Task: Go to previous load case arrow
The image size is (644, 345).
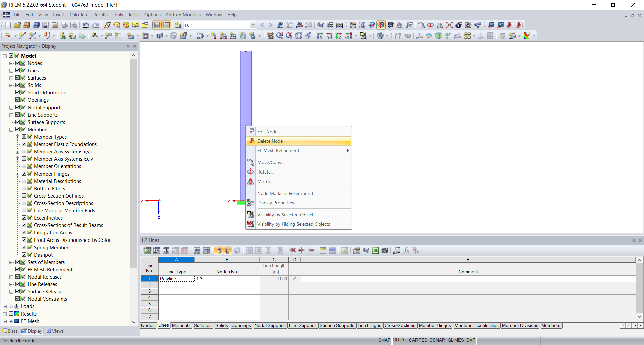Action: coord(262,25)
